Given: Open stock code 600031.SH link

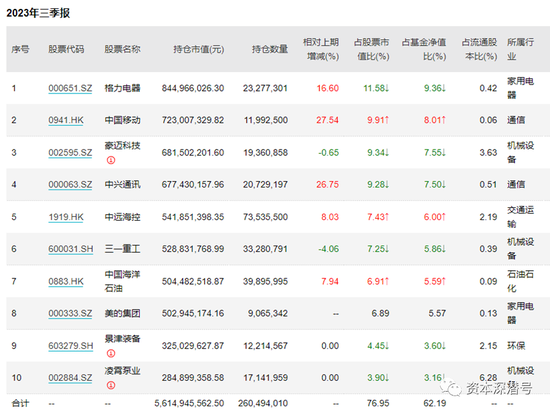Looking at the screenshot, I should coord(71,249).
